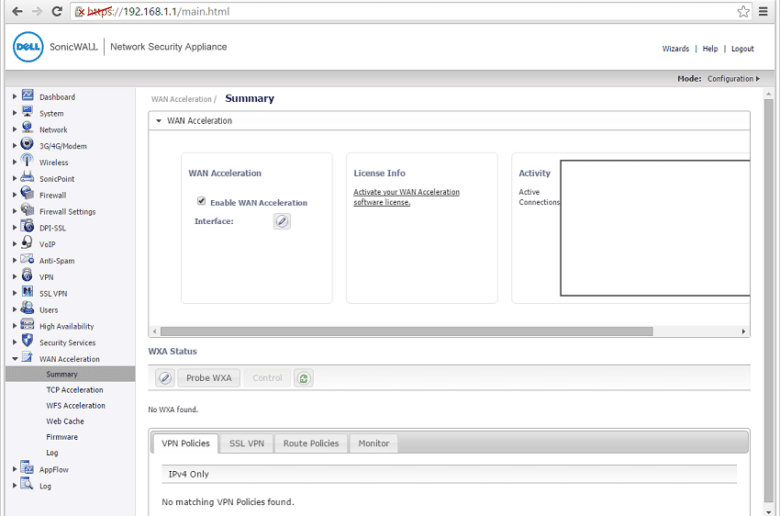Open the Help link
The image size is (780, 516).
(x=710, y=49)
